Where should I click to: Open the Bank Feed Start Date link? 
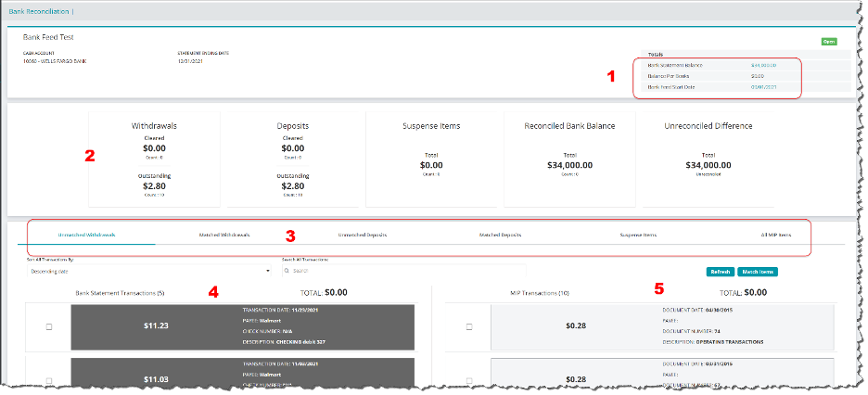[763, 87]
